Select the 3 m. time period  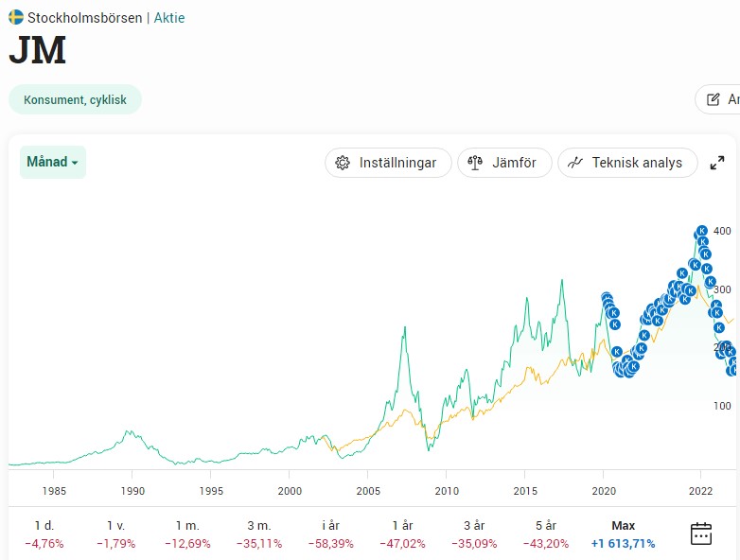(259, 534)
